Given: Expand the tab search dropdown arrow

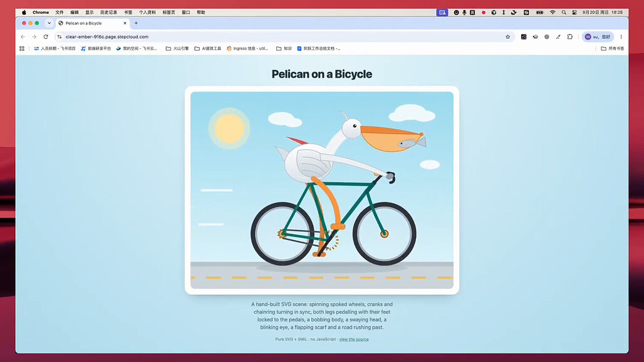Looking at the screenshot, I should click(49, 23).
